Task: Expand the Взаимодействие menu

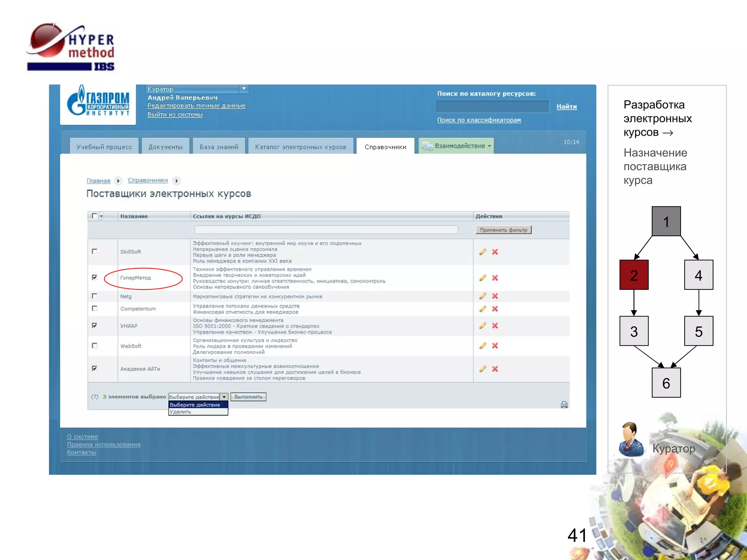Action: 456,146
